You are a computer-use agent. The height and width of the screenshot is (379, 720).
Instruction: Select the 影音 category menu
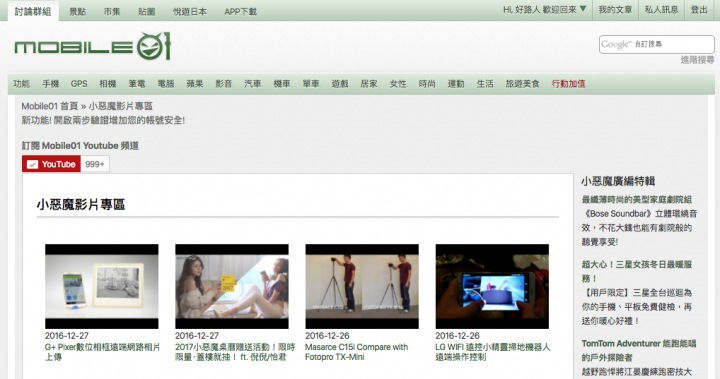(x=224, y=84)
